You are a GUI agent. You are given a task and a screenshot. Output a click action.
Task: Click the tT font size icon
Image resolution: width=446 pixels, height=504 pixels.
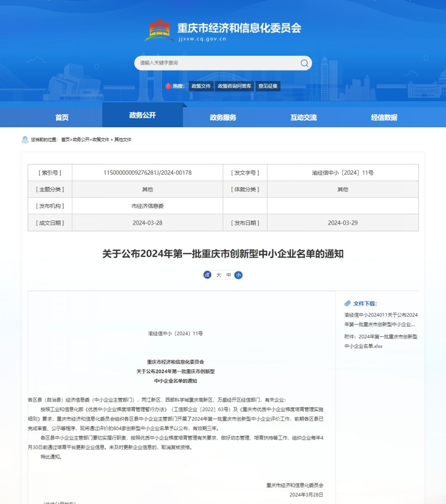[x=207, y=275]
